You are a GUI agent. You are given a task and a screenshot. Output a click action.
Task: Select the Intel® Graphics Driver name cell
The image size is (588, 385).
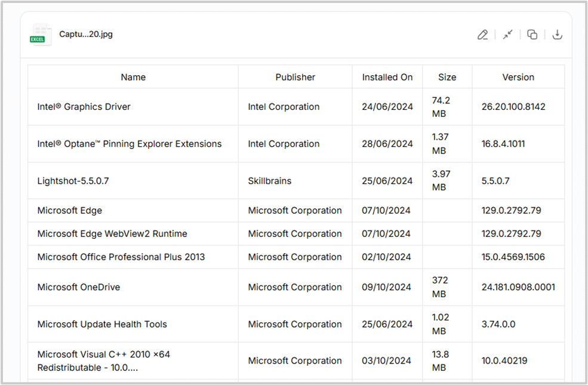pyautogui.click(x=84, y=107)
